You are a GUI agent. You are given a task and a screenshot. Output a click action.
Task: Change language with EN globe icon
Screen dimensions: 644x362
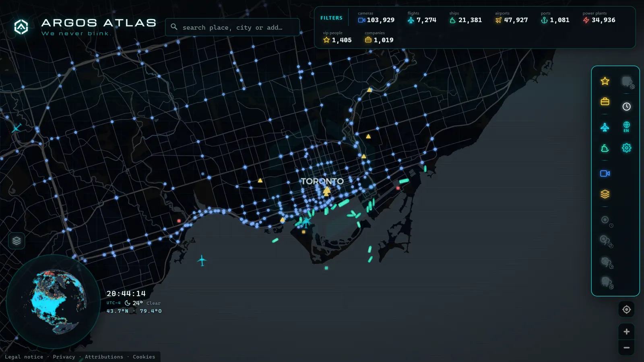click(x=626, y=127)
